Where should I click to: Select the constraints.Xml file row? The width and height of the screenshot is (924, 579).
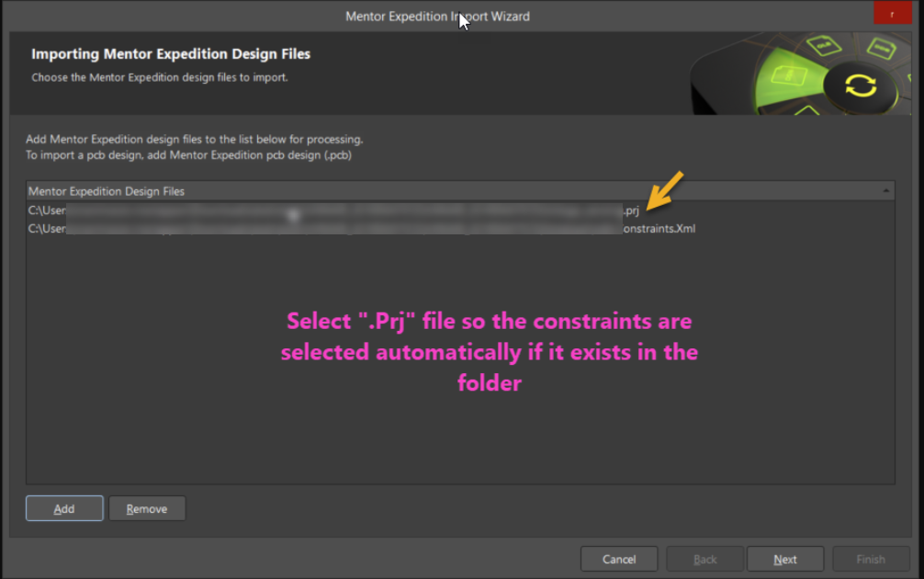coord(460,229)
